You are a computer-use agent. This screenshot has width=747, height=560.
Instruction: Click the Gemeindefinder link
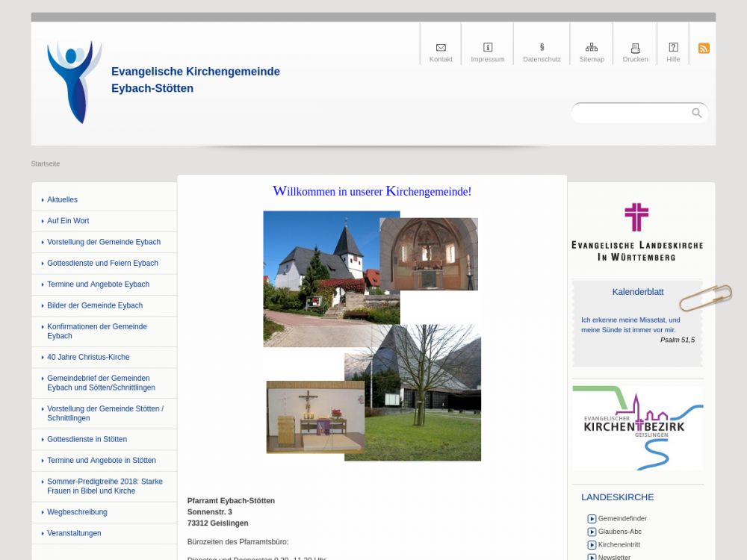622,519
